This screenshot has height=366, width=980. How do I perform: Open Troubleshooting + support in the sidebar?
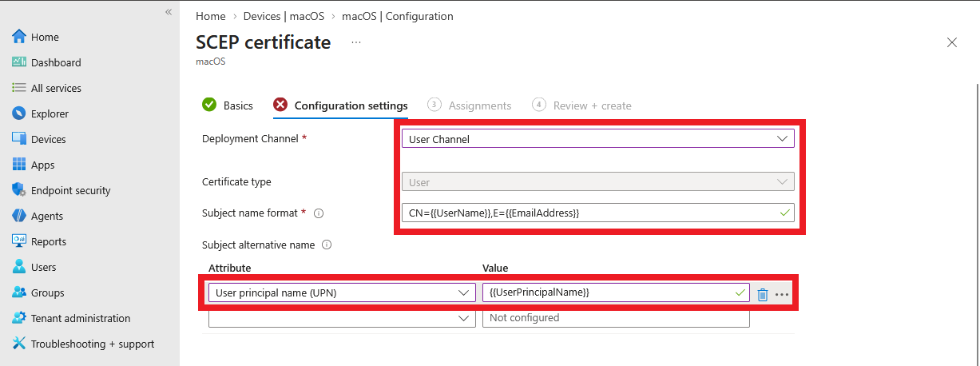pyautogui.click(x=93, y=344)
